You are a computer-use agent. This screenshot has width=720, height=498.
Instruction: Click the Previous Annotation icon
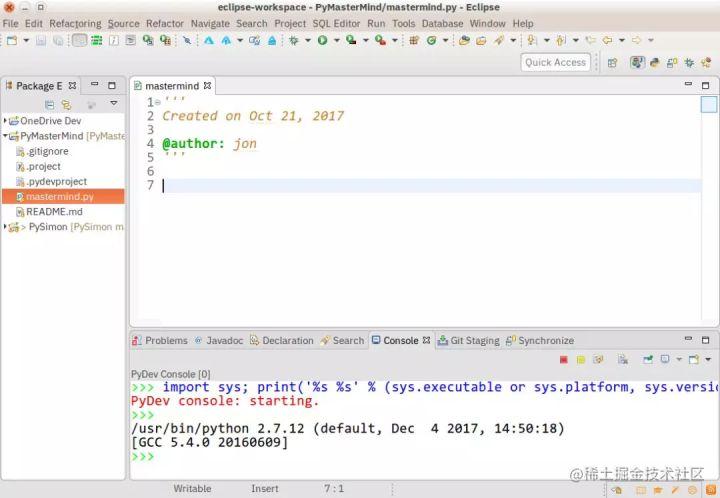pos(561,40)
